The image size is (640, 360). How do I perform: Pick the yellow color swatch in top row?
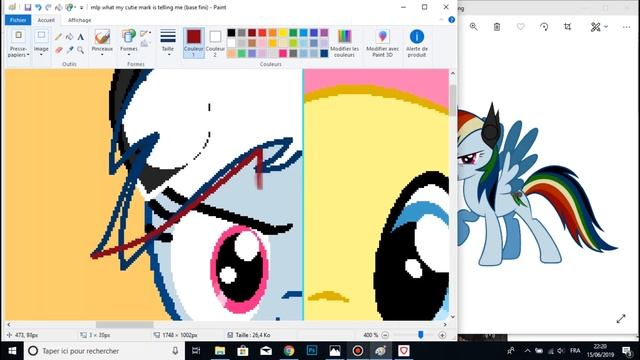283,33
